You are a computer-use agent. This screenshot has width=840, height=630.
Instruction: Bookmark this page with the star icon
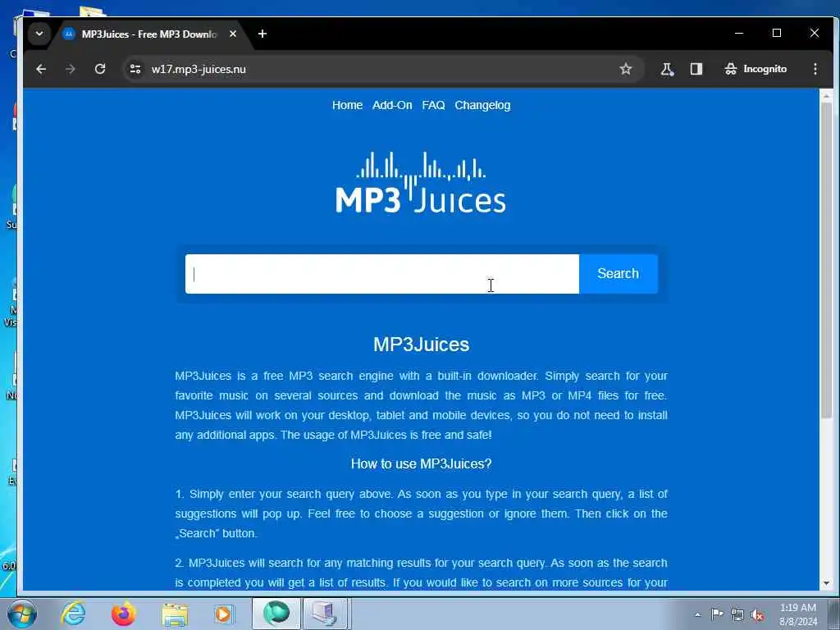625,69
